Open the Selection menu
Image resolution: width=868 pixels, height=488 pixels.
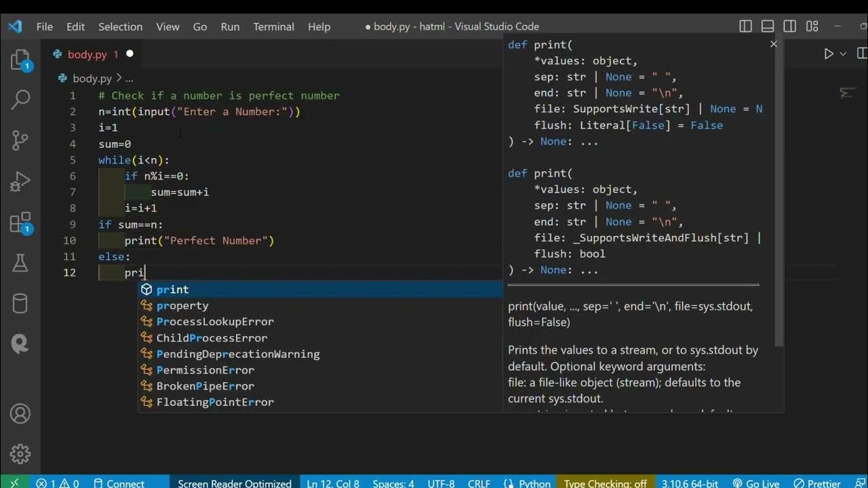(120, 26)
